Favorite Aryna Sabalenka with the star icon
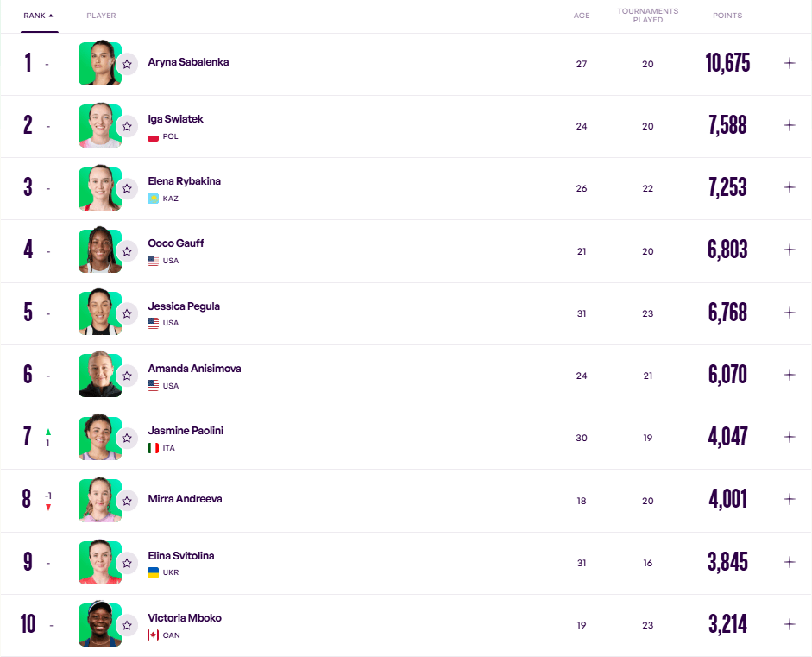Viewport: 812px width, 657px height. pyautogui.click(x=127, y=64)
